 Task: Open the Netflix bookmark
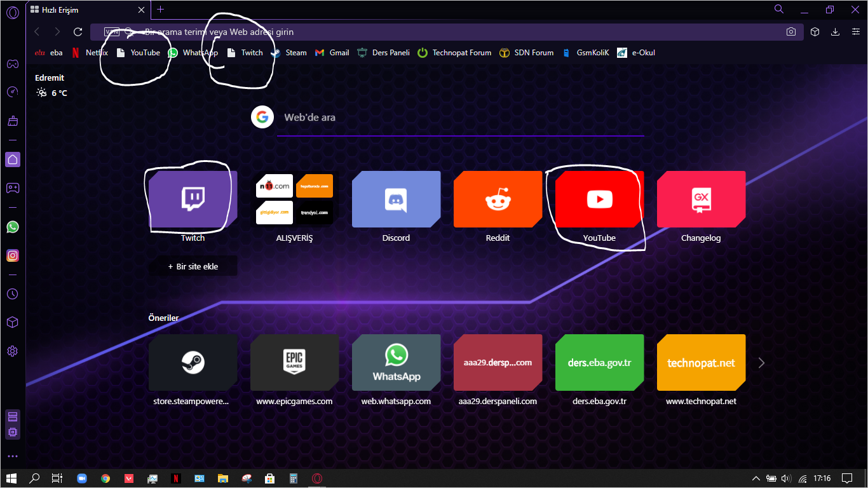pos(90,53)
